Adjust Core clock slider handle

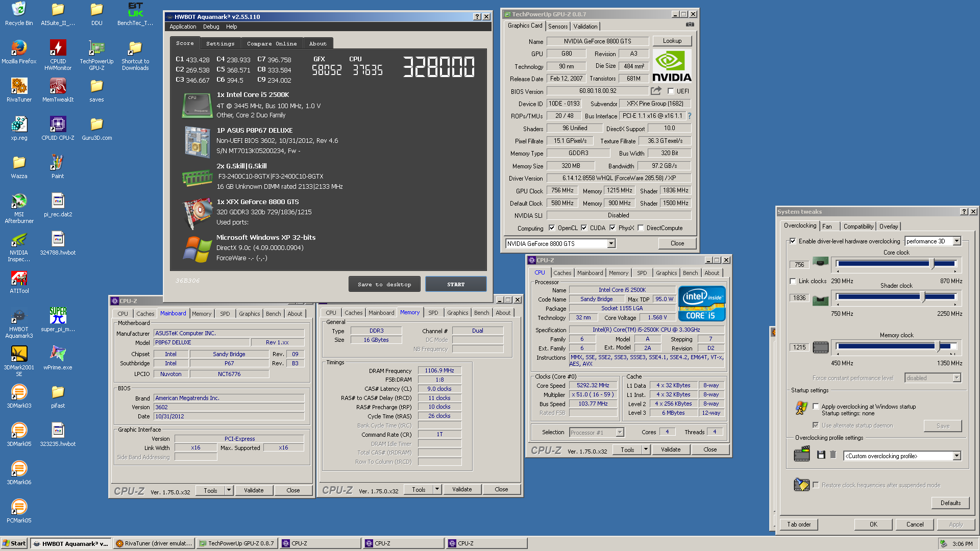tap(933, 264)
